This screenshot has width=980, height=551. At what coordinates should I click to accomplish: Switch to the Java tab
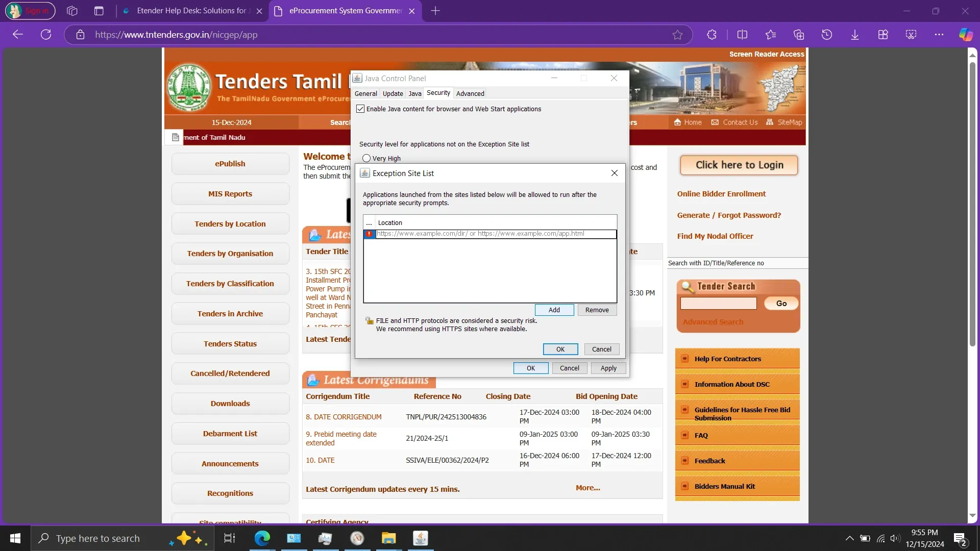(x=415, y=94)
